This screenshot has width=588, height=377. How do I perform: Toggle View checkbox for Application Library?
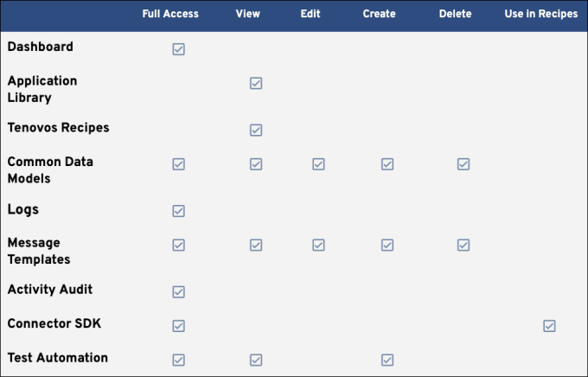(255, 83)
